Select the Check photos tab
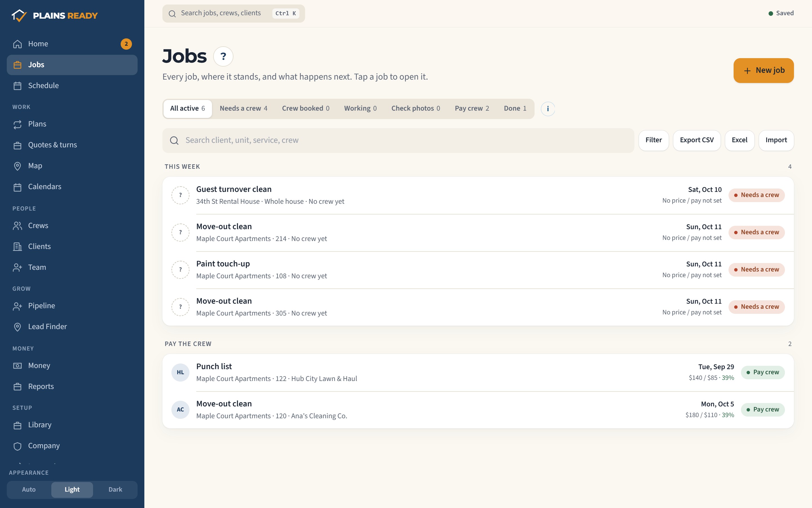Image resolution: width=812 pixels, height=508 pixels. tap(416, 109)
